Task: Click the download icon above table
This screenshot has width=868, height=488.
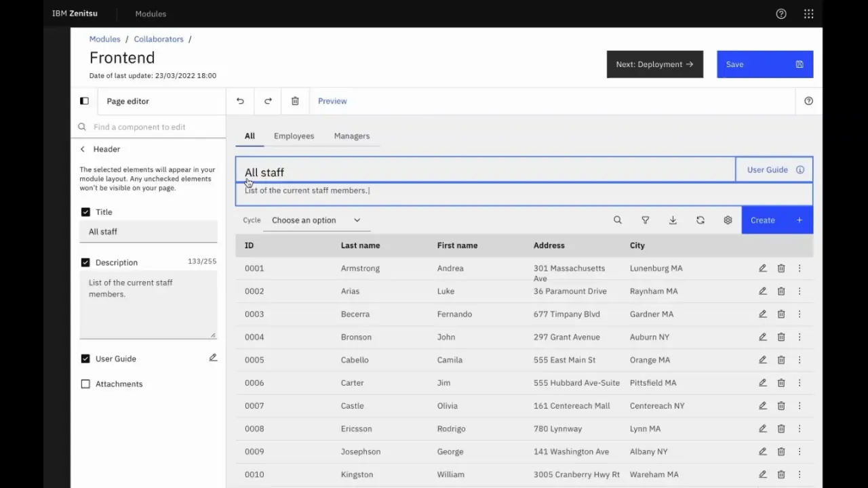Action: click(x=673, y=220)
